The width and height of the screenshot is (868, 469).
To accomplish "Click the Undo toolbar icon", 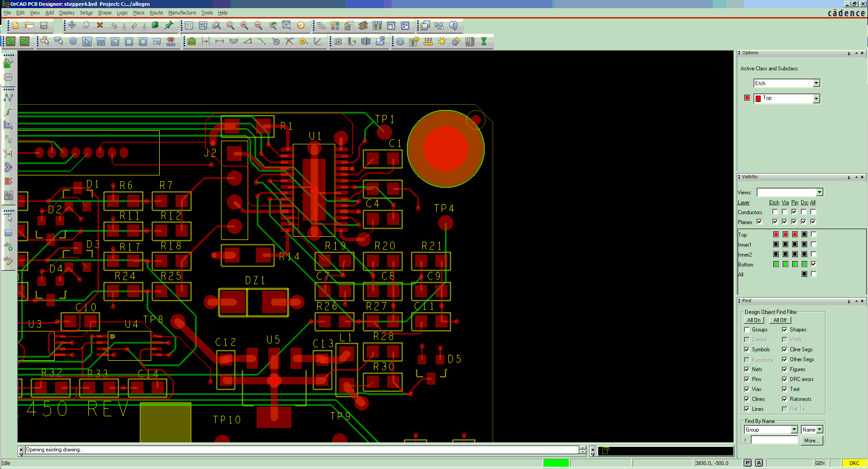I will pyautogui.click(x=114, y=26).
